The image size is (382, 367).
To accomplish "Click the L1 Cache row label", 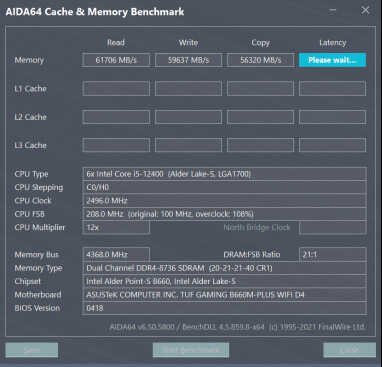I will click(30, 89).
